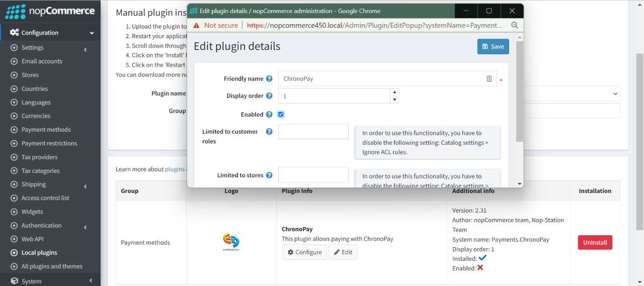Collapse the Configuration menu chevron
This screenshot has height=286, width=644.
[x=92, y=33]
